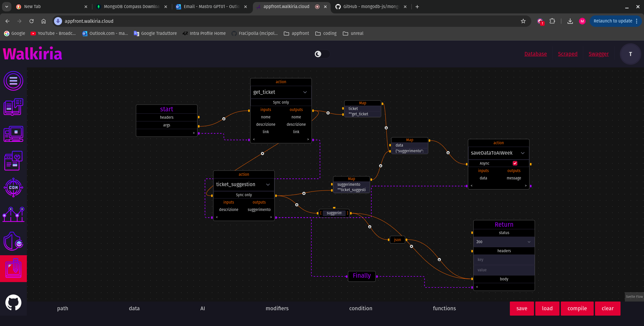Open the Database link

[x=536, y=54]
